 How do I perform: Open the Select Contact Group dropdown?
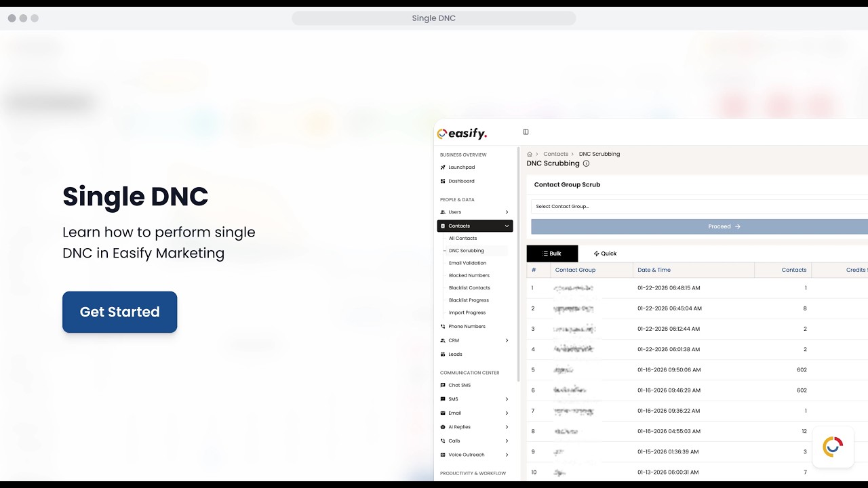click(x=699, y=206)
